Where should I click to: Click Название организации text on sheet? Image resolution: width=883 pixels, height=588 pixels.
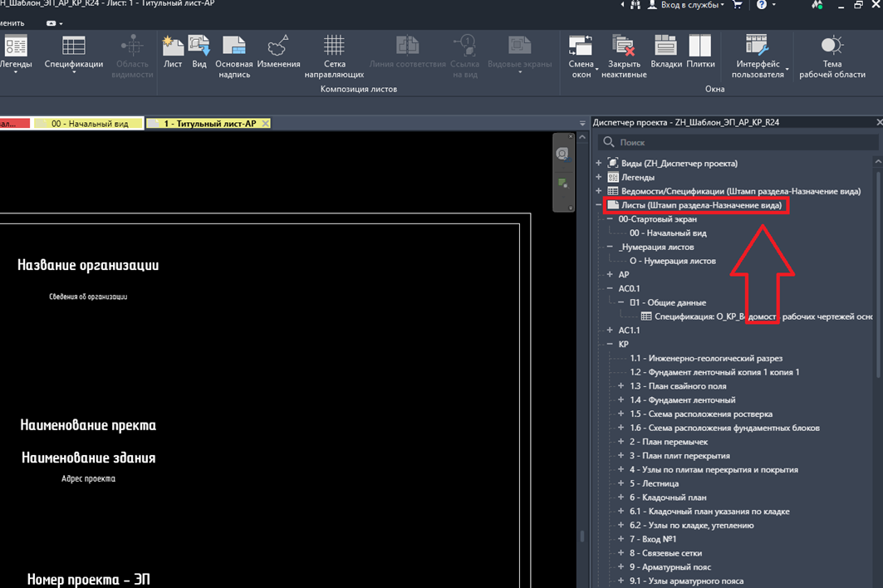pos(88,265)
